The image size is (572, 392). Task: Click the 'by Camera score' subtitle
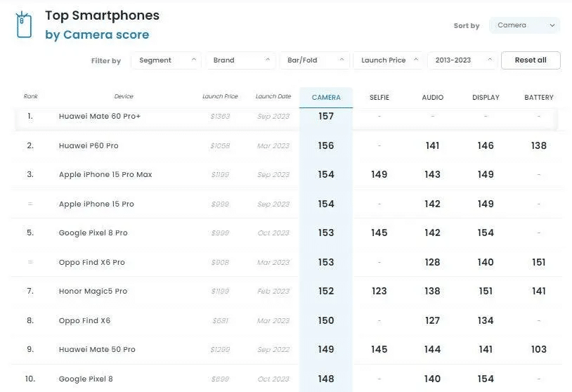click(x=97, y=34)
